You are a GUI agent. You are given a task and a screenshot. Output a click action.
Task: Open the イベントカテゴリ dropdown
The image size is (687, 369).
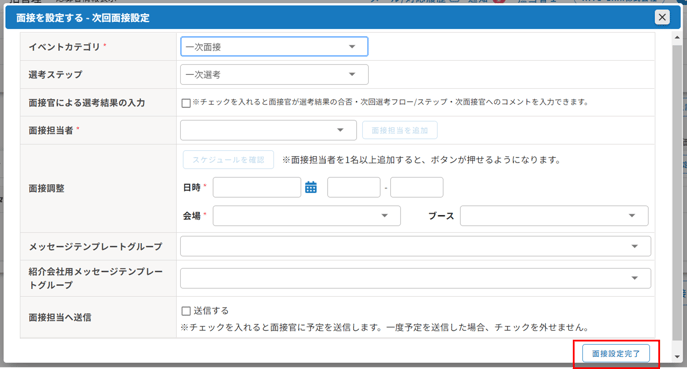tap(274, 46)
